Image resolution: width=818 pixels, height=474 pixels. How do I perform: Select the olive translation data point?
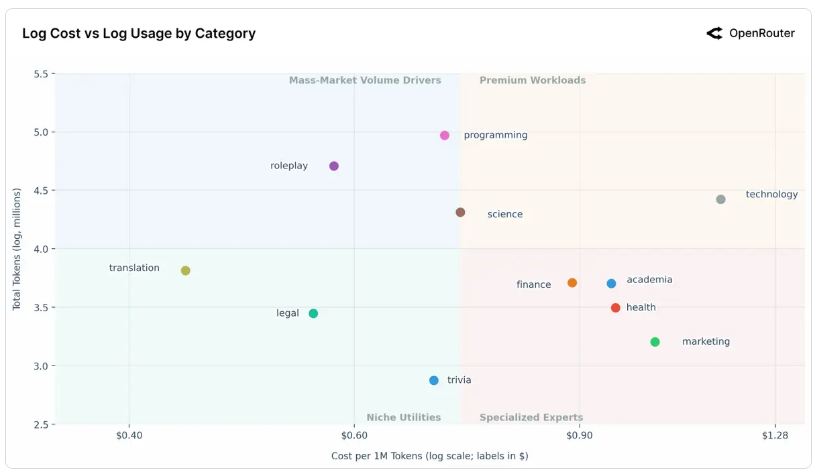pos(186,271)
